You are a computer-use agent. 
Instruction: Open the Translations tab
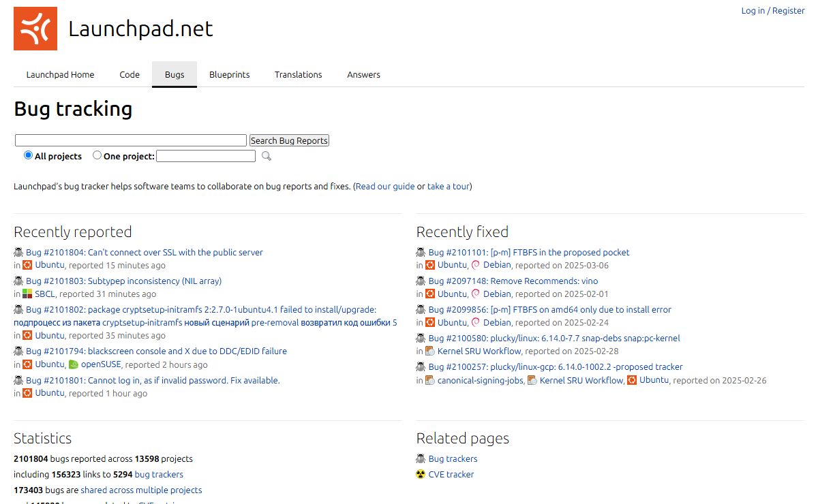(298, 75)
